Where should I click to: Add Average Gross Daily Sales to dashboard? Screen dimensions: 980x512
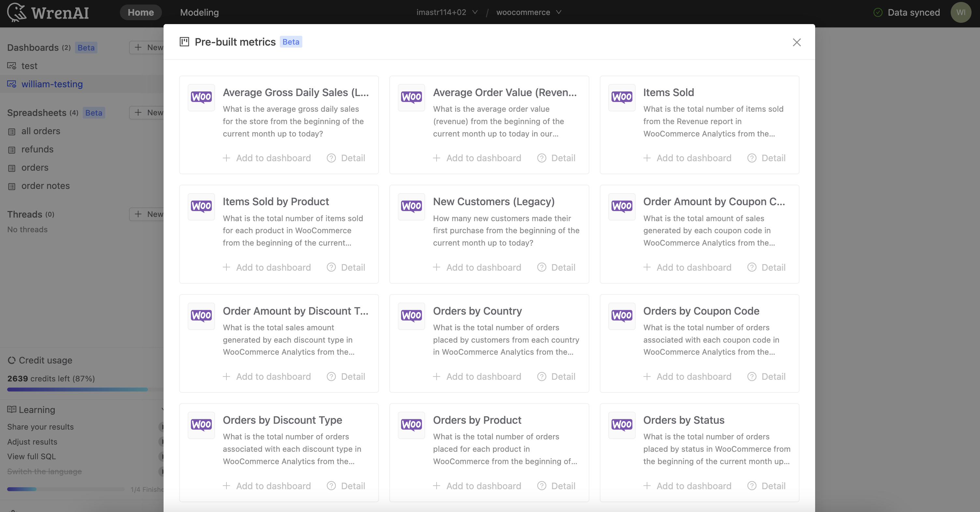pos(267,158)
